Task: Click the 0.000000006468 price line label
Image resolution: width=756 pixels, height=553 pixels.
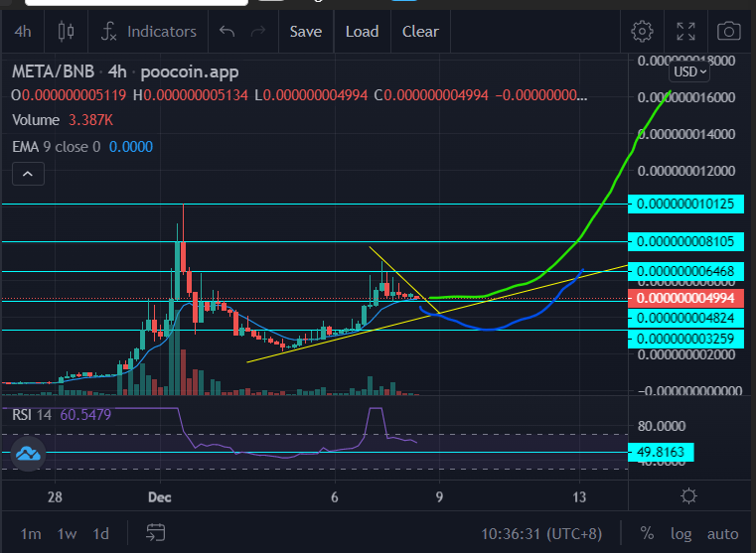Action: click(x=685, y=271)
